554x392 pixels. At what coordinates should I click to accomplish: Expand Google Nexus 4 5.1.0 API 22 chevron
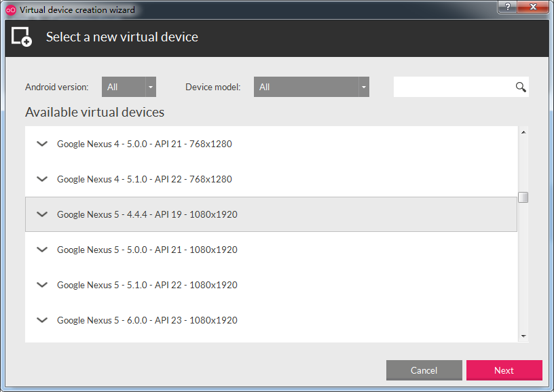click(42, 179)
